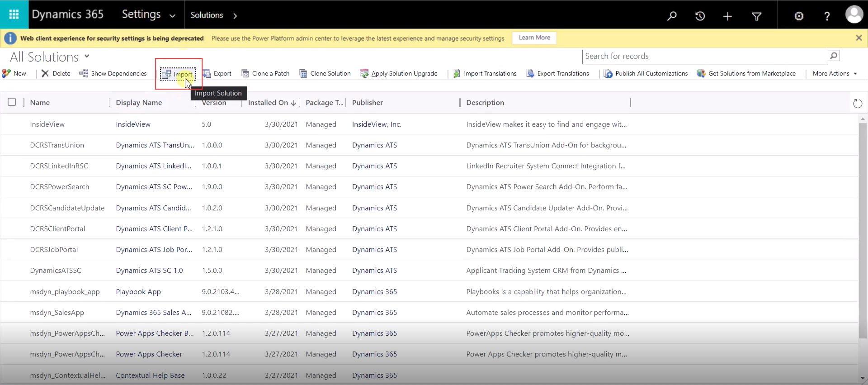The width and height of the screenshot is (868, 385).
Task: Open InsideView, Inc. publisher link
Action: [377, 124]
